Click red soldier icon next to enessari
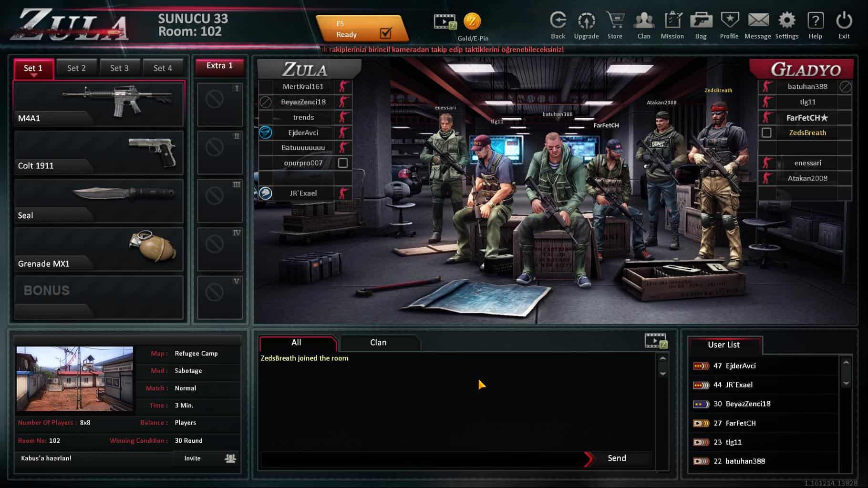Viewport: 868px width, 488px height. coord(767,163)
